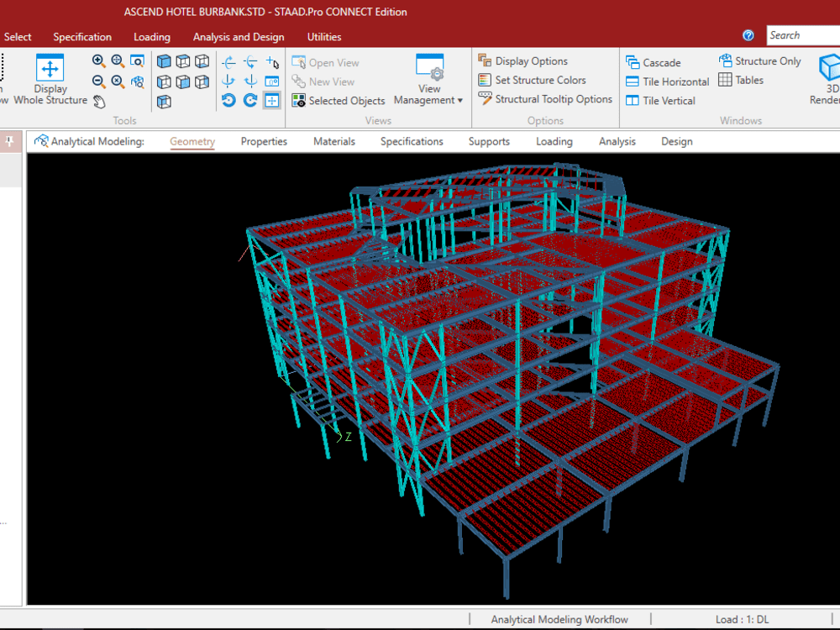Click the Spin Left circular arrow
This screenshot has width=840, height=630.
(x=228, y=100)
